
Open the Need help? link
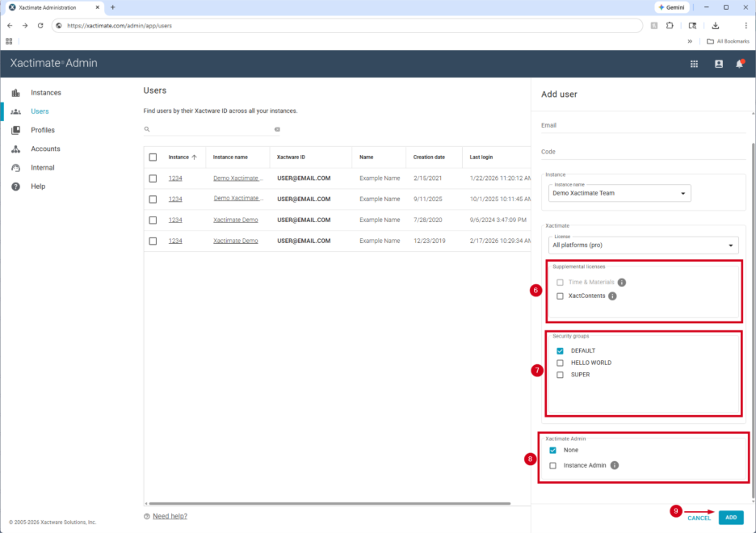click(170, 516)
